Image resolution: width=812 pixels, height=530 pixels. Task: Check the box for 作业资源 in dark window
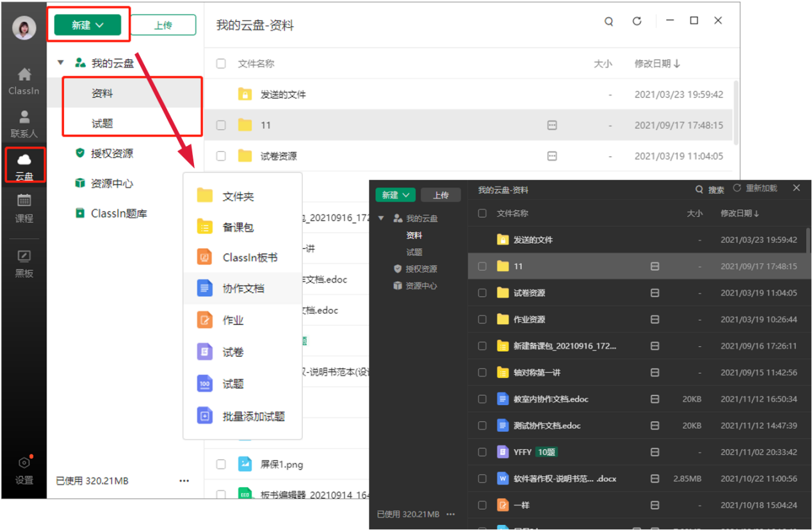click(x=482, y=319)
